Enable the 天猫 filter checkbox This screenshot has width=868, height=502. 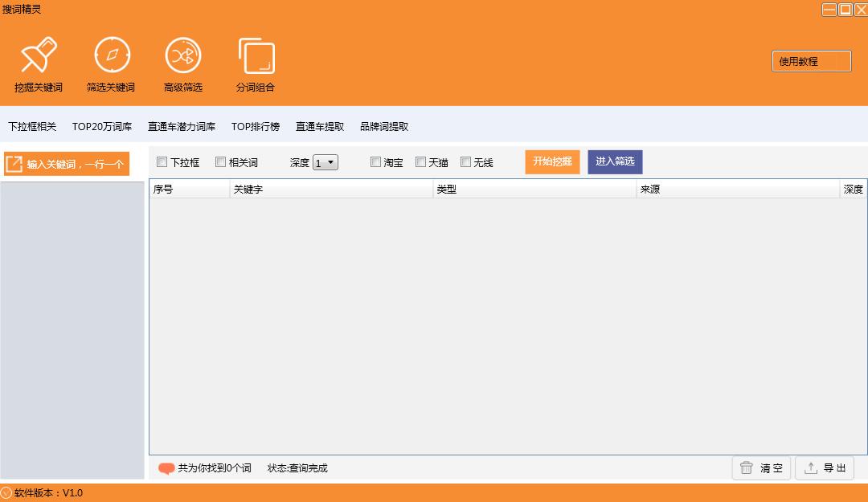coord(420,161)
